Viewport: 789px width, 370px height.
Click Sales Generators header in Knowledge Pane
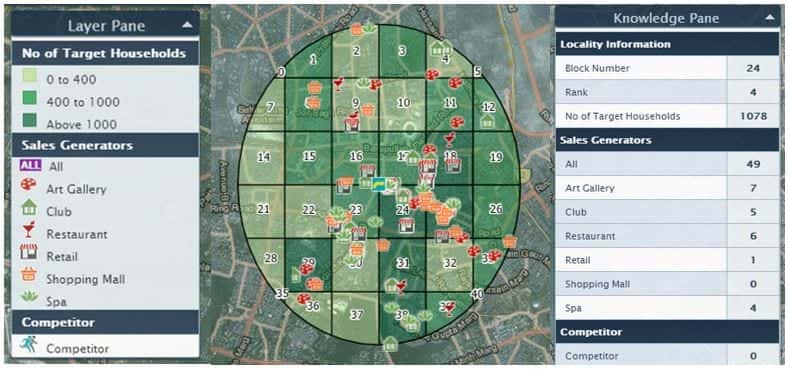coord(667,140)
